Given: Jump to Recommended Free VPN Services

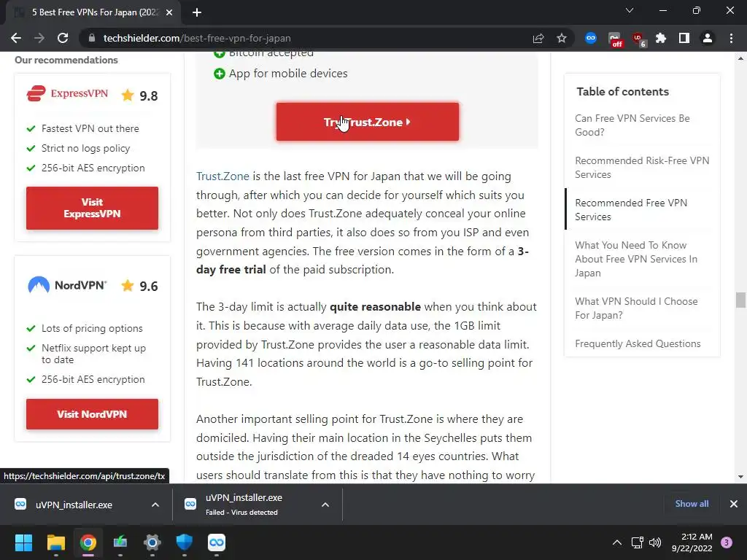Looking at the screenshot, I should click(631, 210).
